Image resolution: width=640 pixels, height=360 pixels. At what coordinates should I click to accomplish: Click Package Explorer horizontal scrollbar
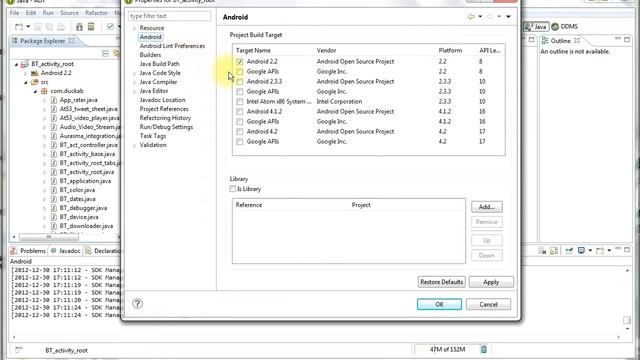click(49, 237)
